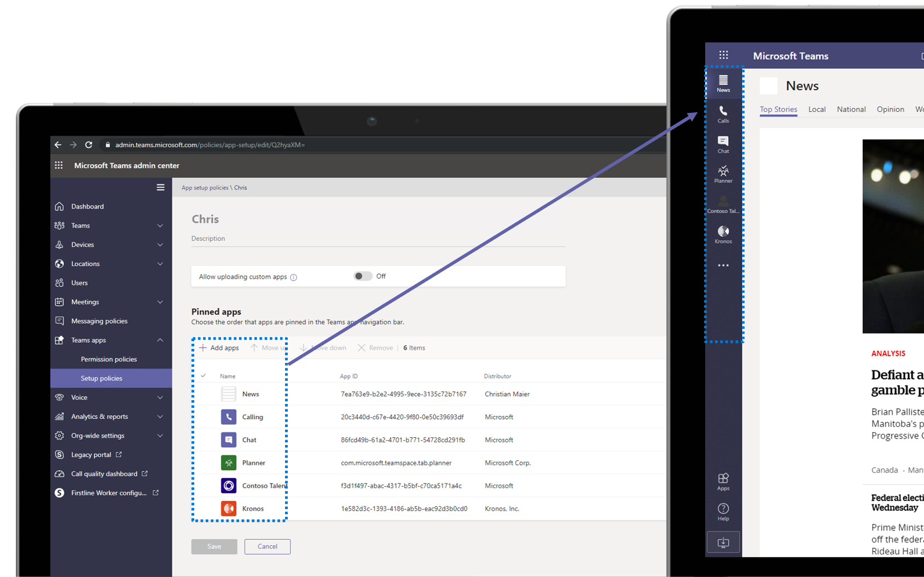Click the browser forward arrow
Image resolution: width=924 pixels, height=577 pixels.
pyautogui.click(x=73, y=145)
